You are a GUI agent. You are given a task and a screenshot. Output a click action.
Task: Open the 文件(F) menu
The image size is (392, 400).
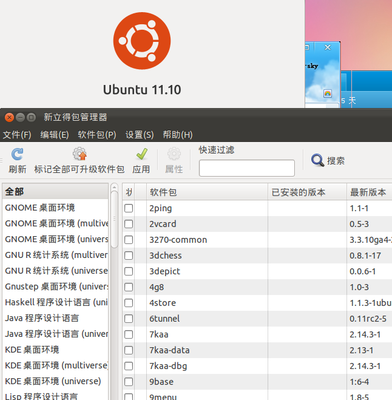(x=17, y=135)
